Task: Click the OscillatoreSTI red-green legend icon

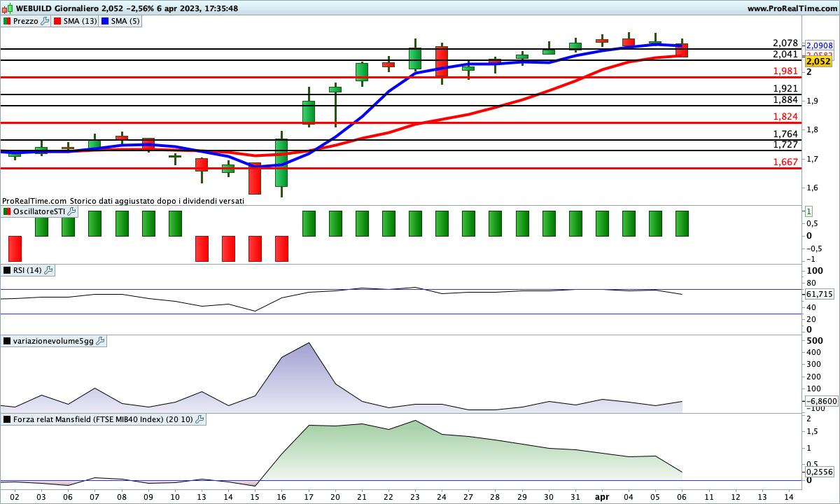Action: (x=7, y=211)
